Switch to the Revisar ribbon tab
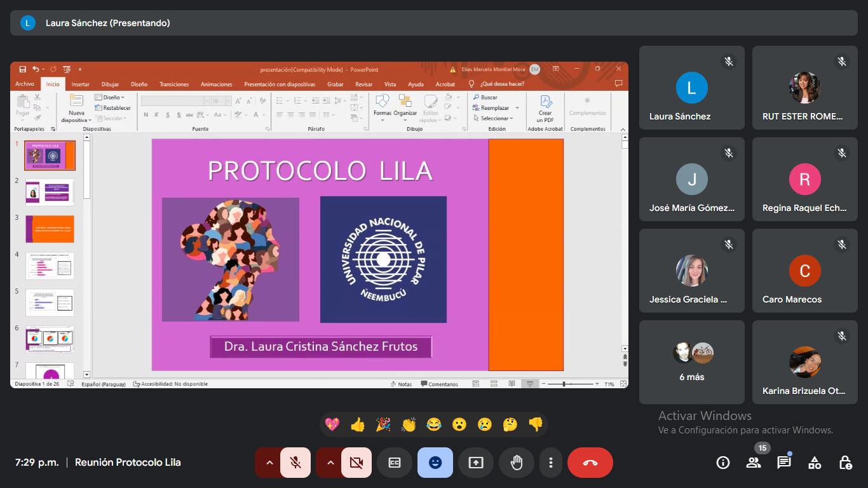The height and width of the screenshot is (488, 868). (x=364, y=84)
